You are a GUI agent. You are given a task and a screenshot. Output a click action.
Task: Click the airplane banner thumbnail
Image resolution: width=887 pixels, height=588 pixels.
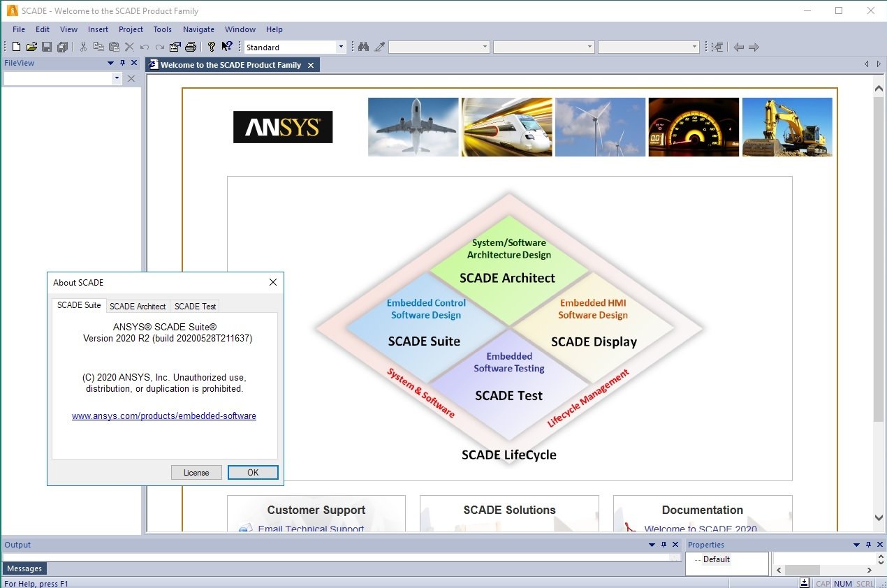click(x=413, y=126)
